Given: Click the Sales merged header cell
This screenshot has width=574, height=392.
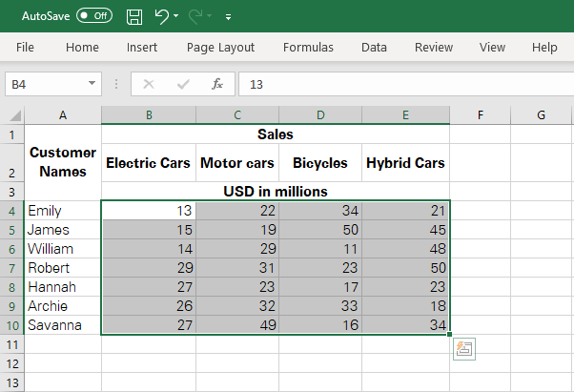Looking at the screenshot, I should [276, 134].
